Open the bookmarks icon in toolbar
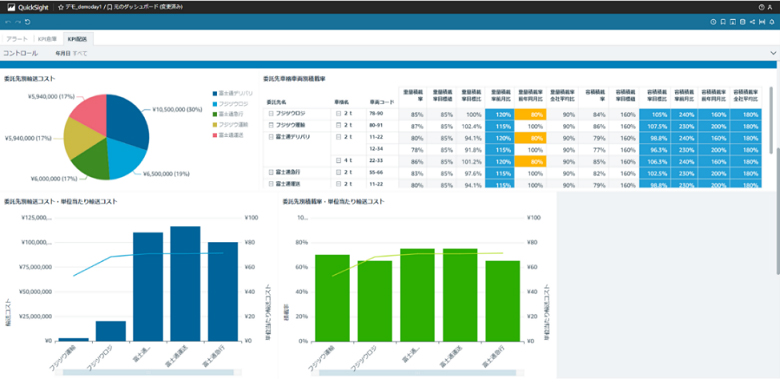The image size is (780, 385). (723, 22)
